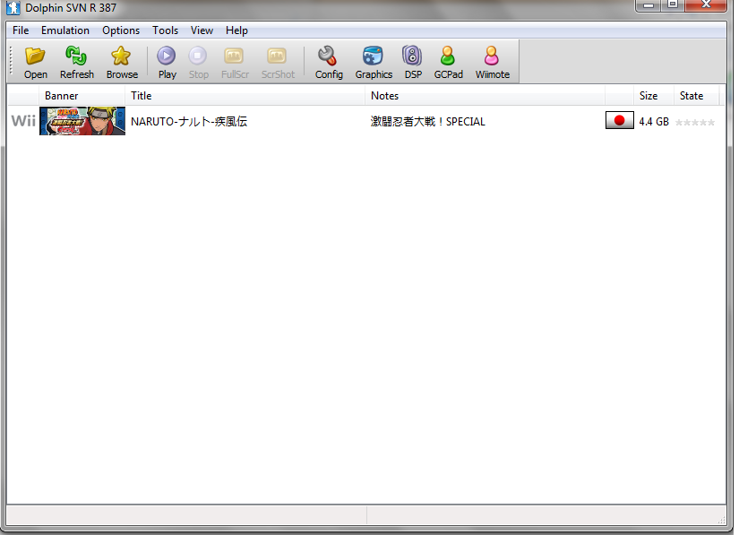Viewport: 756px width, 535px height.
Task: Browse for a games folder via star icon
Action: tap(122, 63)
